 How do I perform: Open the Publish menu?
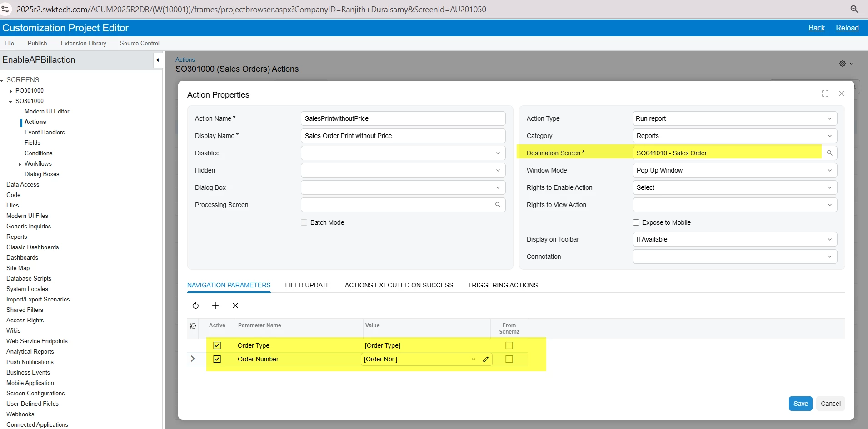click(37, 43)
